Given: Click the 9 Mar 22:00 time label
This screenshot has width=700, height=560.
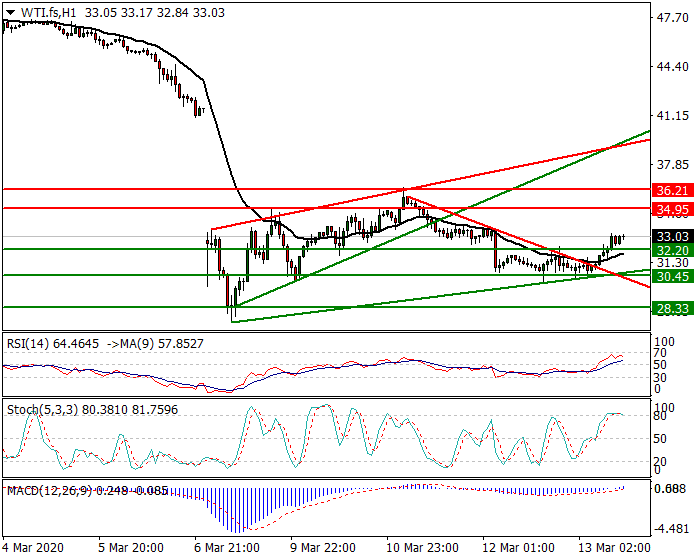Looking at the screenshot, I should (x=323, y=547).
